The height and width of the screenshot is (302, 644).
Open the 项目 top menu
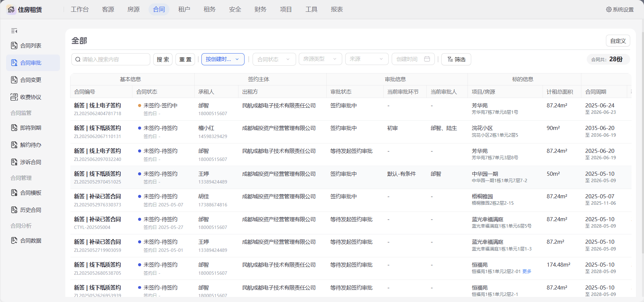click(286, 9)
